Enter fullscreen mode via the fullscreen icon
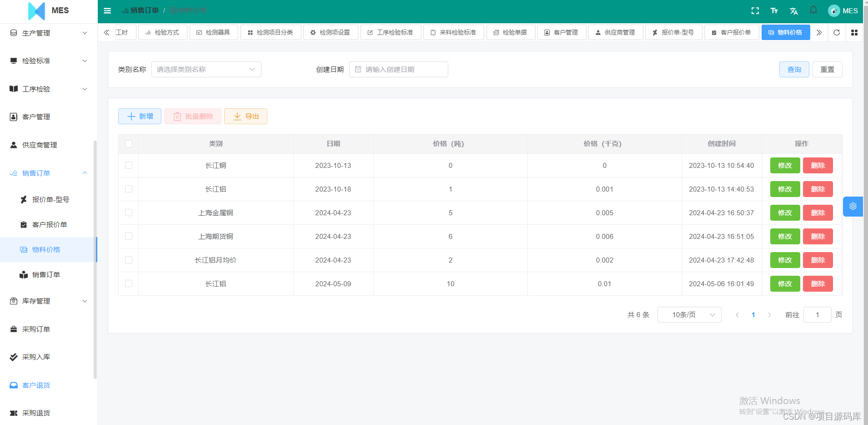Screen dimensions: 868x425 pos(755,10)
